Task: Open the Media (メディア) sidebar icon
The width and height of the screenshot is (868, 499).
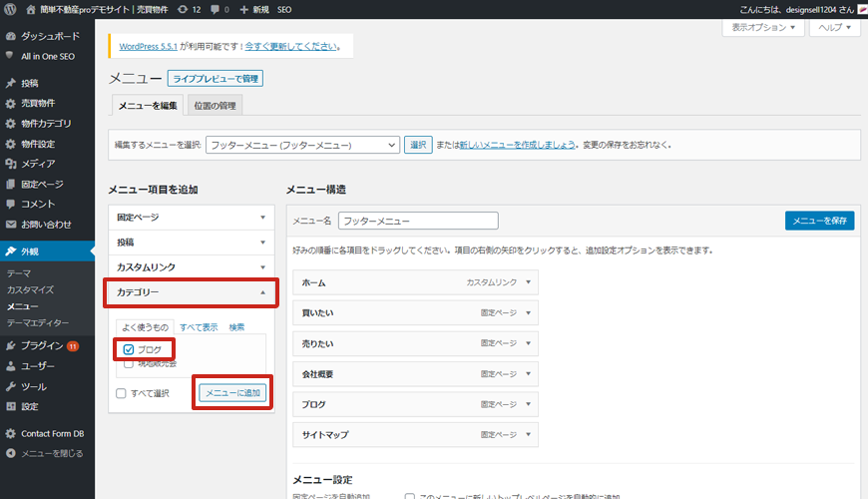Action: 10,164
